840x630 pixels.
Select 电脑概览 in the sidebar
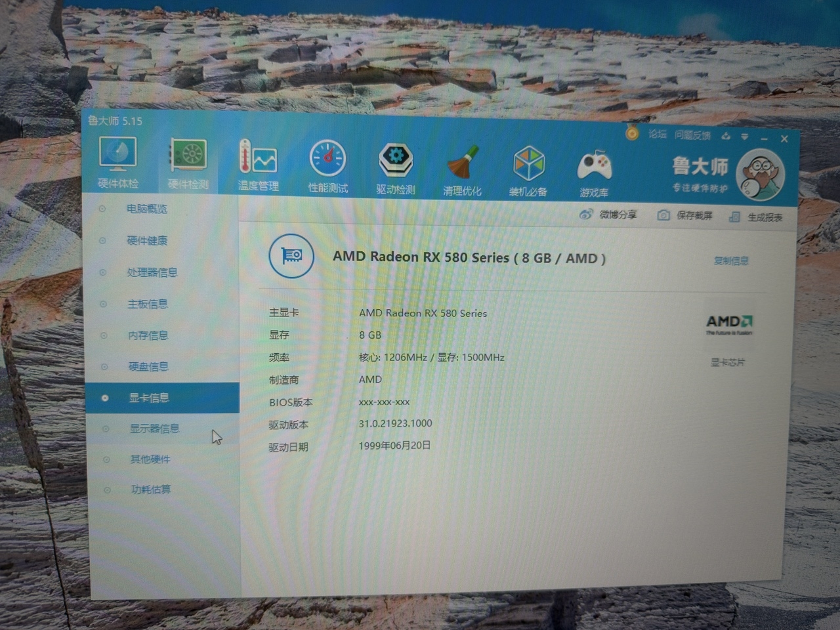pos(147,209)
